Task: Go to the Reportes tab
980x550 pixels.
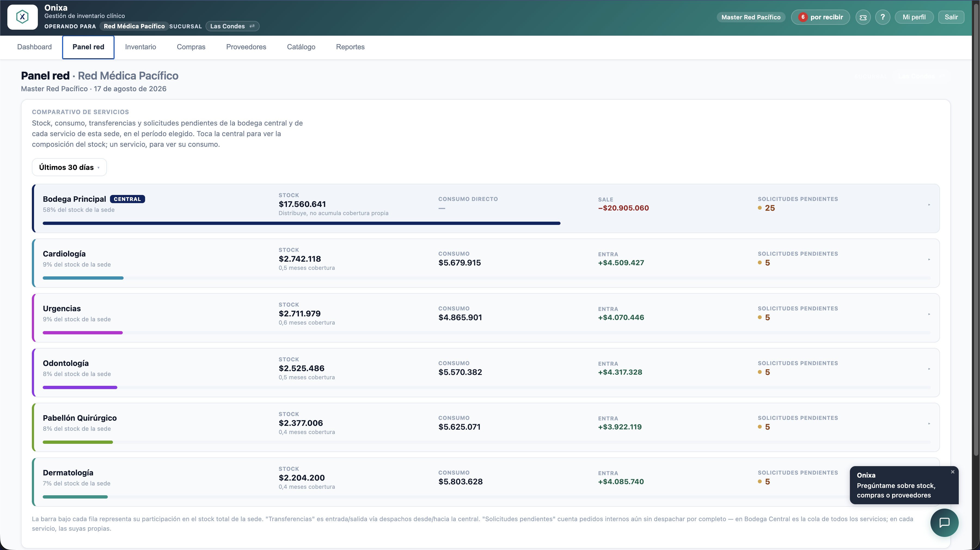Action: 350,47
